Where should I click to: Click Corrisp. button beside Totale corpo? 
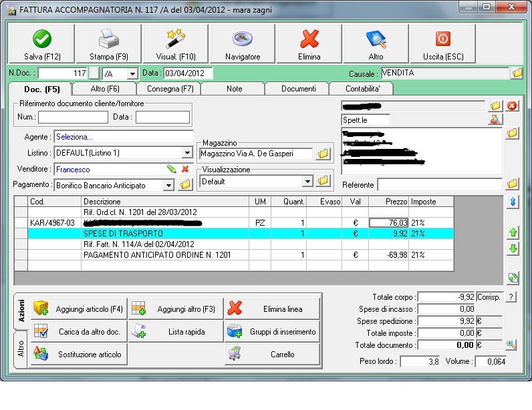[489, 297]
